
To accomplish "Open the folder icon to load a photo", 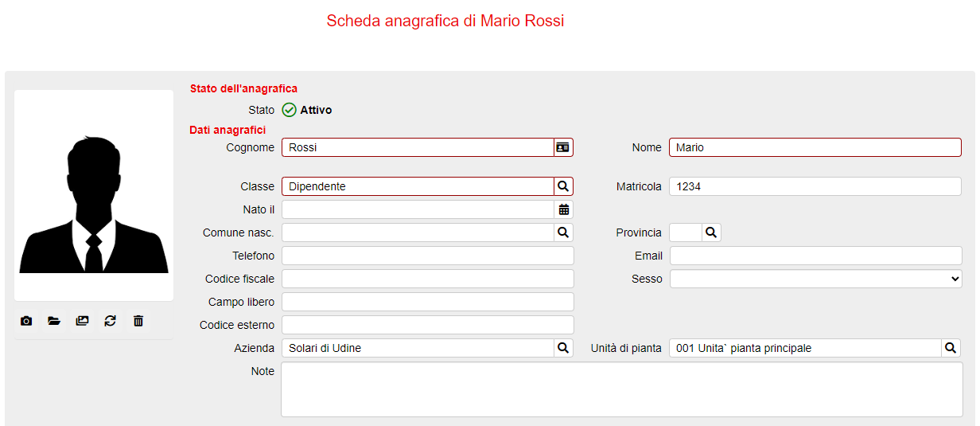I will coord(54,321).
